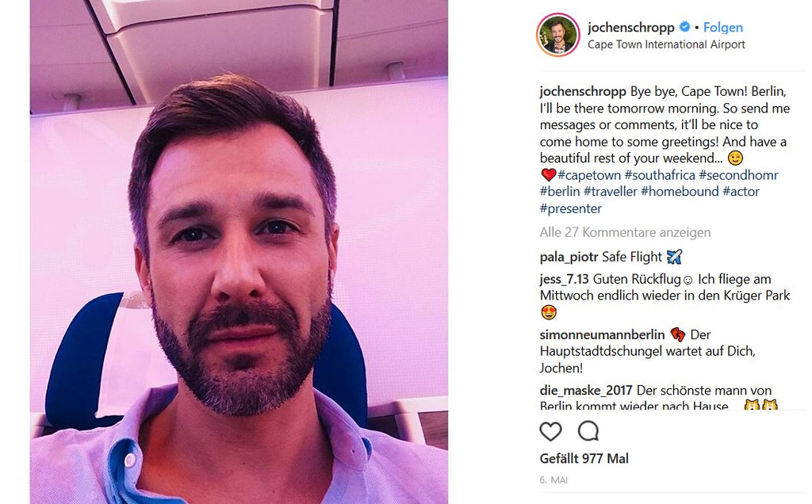The height and width of the screenshot is (504, 812).
Task: Like the post with the heart icon
Action: pyautogui.click(x=550, y=431)
